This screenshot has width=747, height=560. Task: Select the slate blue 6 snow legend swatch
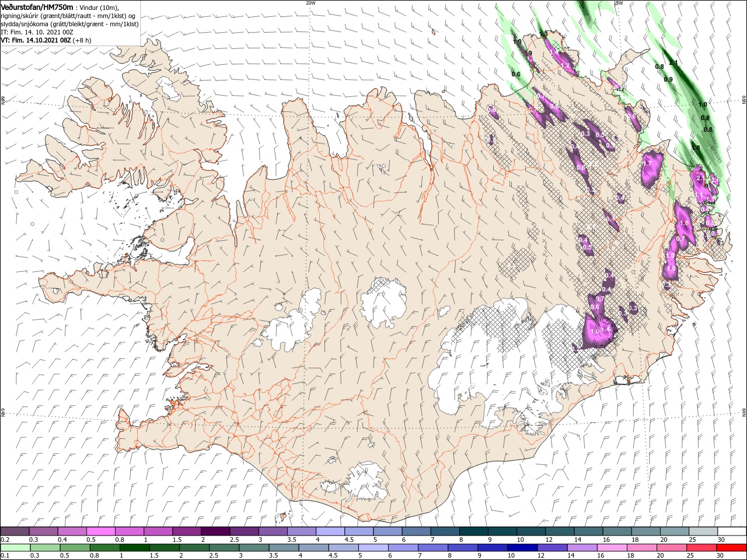click(416, 531)
